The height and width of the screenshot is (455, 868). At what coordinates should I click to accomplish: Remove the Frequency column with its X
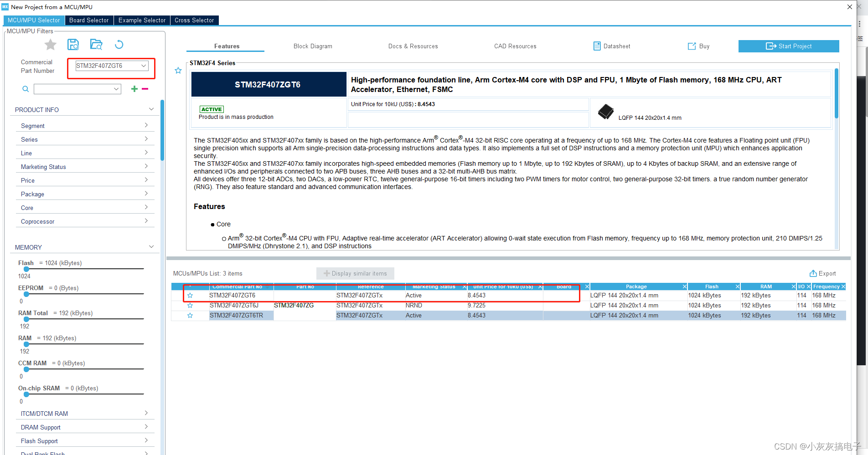click(843, 286)
